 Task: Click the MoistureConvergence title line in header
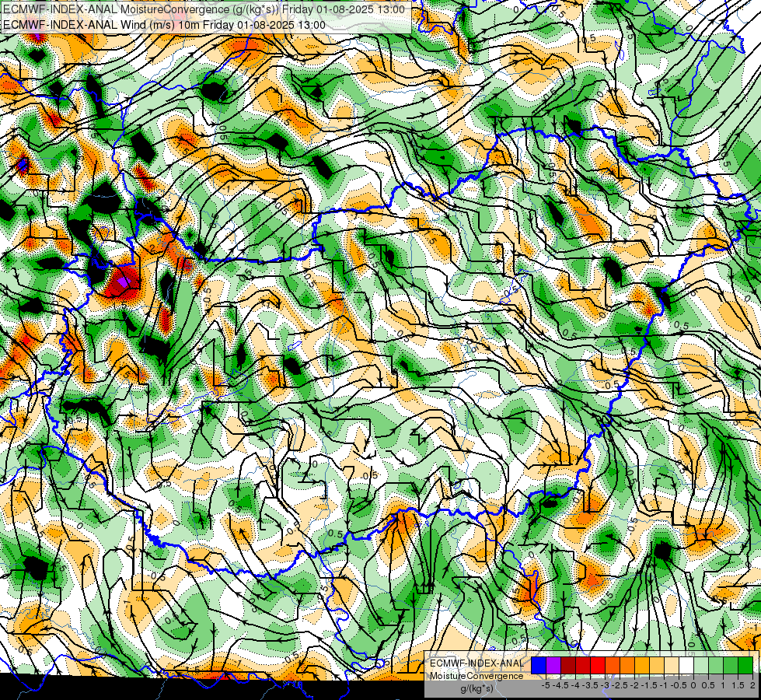(204, 9)
